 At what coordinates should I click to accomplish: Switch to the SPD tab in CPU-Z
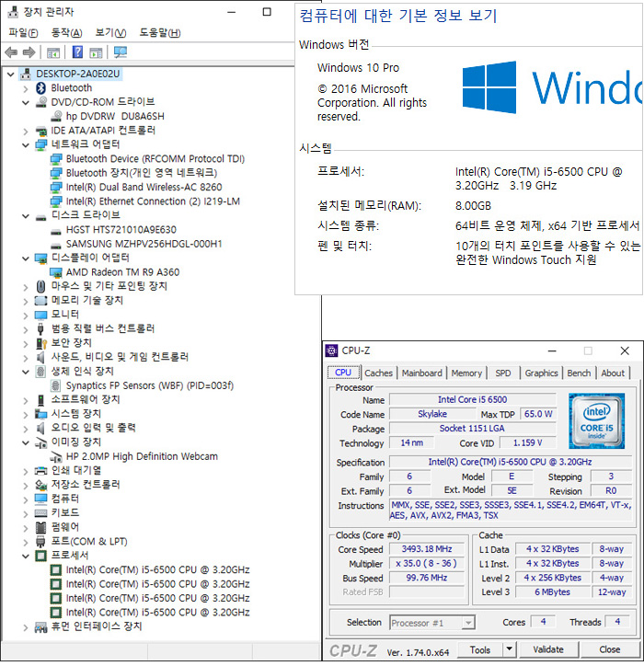click(x=503, y=373)
